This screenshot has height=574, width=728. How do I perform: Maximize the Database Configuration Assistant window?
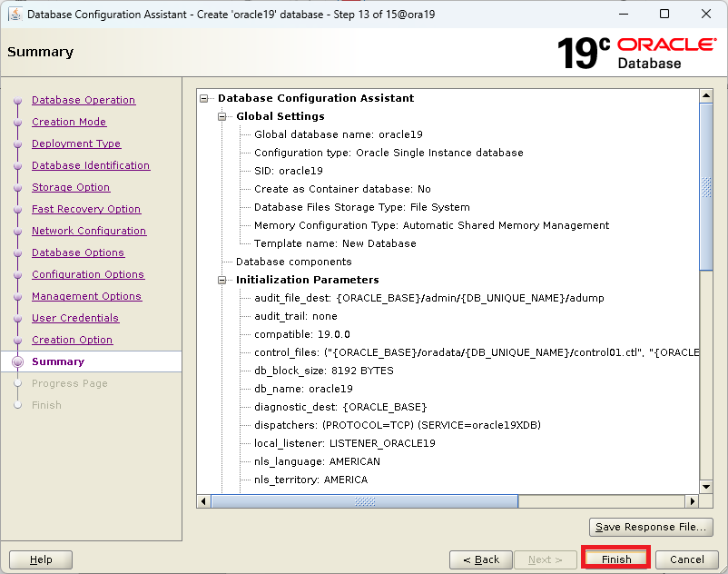click(x=664, y=14)
